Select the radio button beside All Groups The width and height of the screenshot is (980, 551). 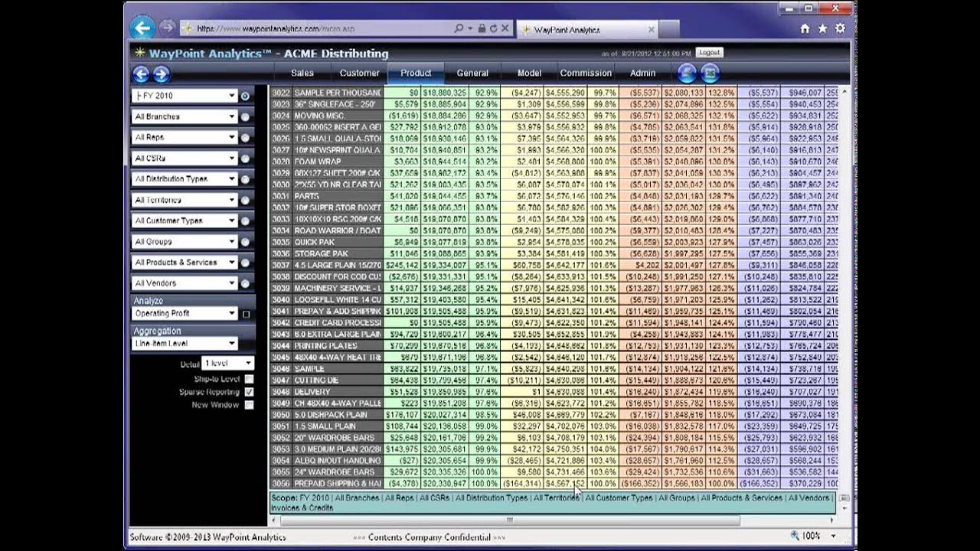(245, 242)
